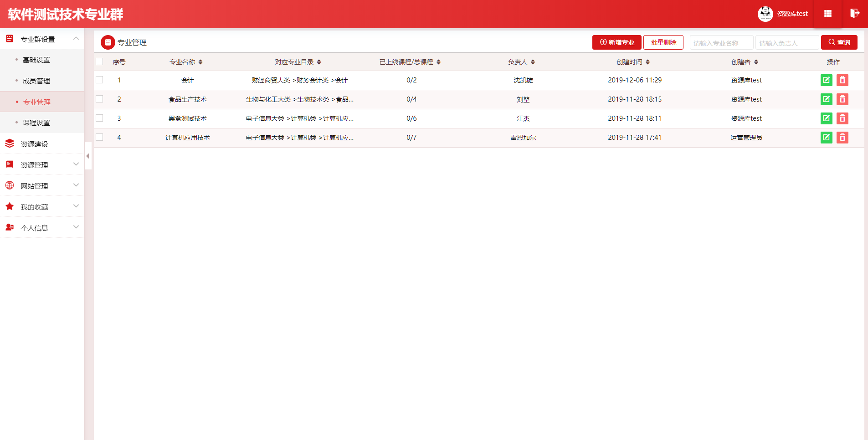This screenshot has width=868, height=440.
Task: Open the apps grid icon in the header
Action: (x=828, y=14)
